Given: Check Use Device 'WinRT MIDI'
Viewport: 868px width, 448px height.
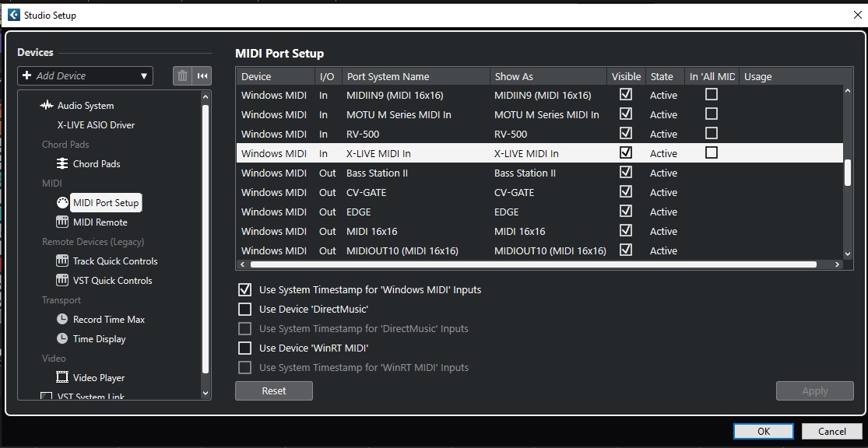Looking at the screenshot, I should [x=244, y=348].
